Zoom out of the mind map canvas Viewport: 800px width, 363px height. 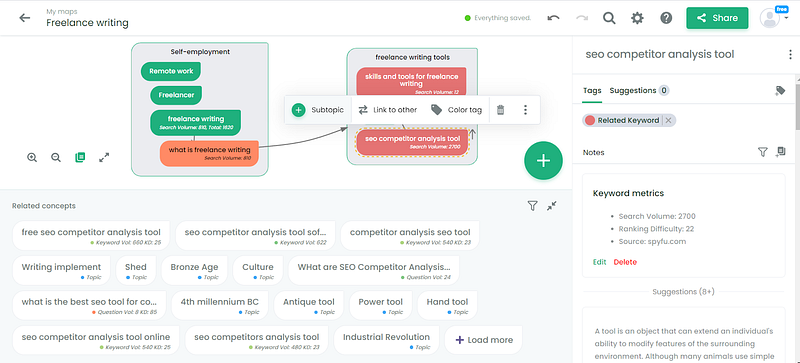(x=56, y=158)
